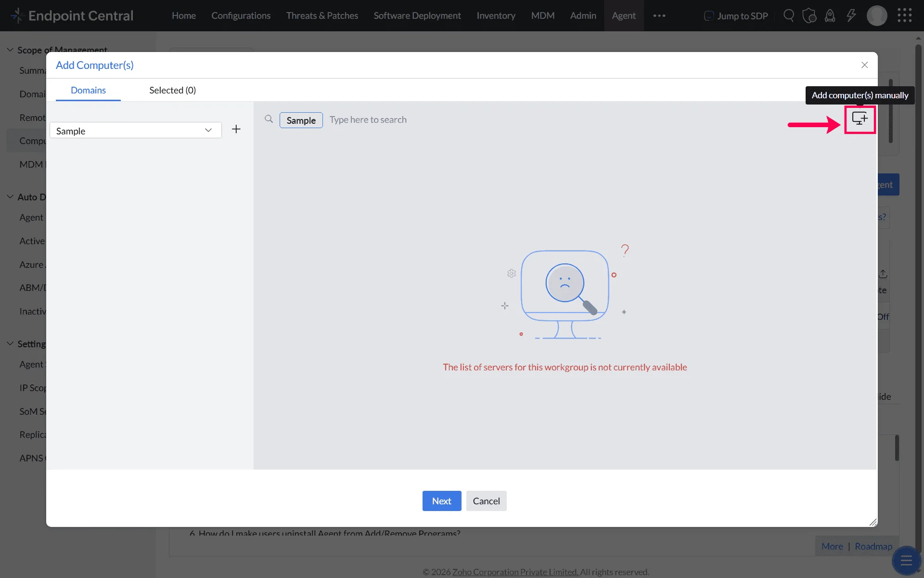This screenshot has height=578, width=924.
Task: Cancel the Add Computer(s) dialog
Action: point(486,501)
